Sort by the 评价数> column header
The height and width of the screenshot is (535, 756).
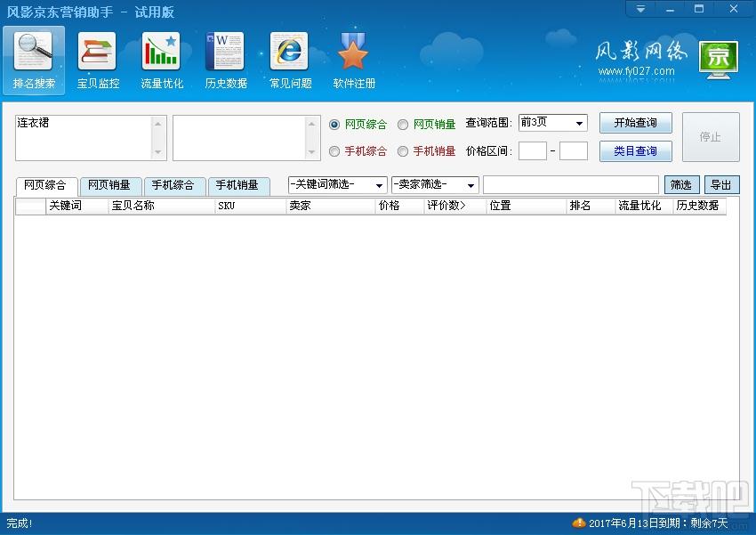455,206
